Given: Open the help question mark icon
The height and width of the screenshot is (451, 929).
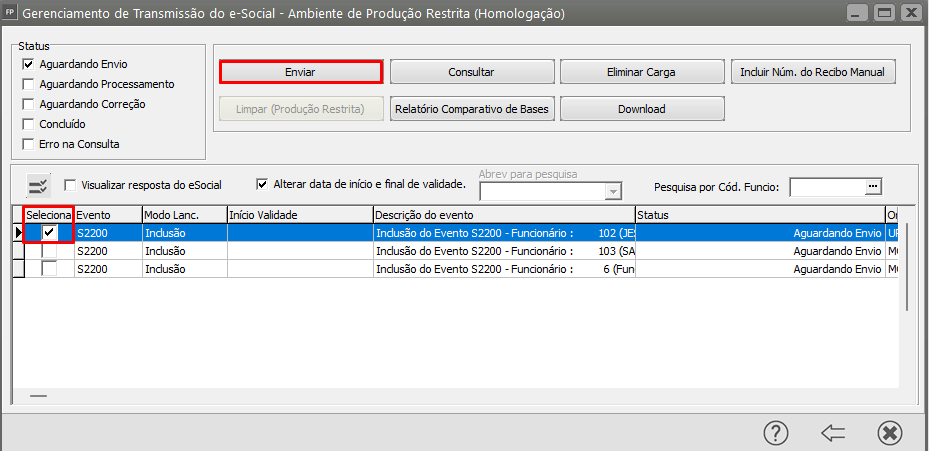Looking at the screenshot, I should 776,433.
